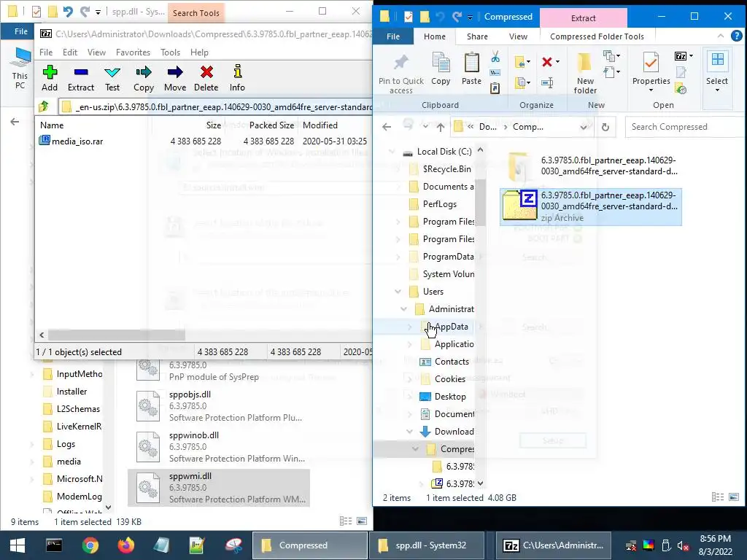The image size is (747, 560).
Task: Switch to spp.dll - System32 taskbar button
Action: (x=427, y=545)
